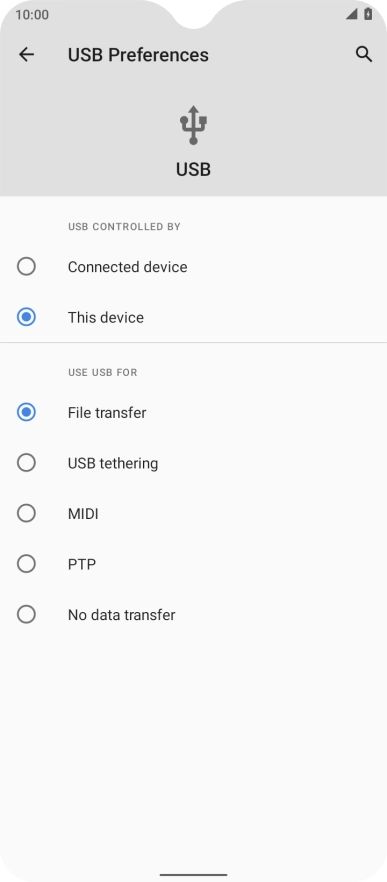The image size is (387, 882).
Task: Tap the navigation home gesture bar
Action: [x=194, y=875]
